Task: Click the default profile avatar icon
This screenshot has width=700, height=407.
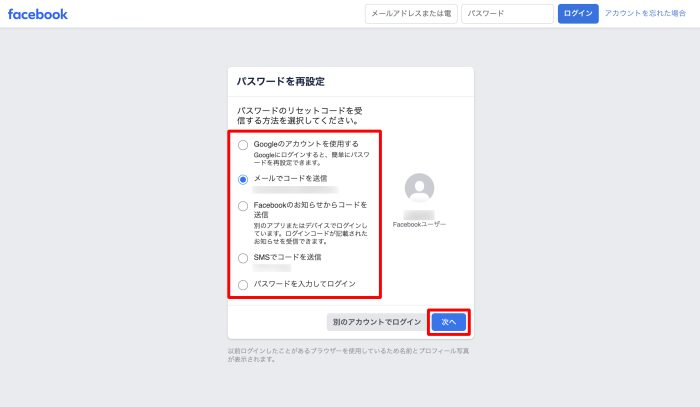Action: [x=420, y=188]
